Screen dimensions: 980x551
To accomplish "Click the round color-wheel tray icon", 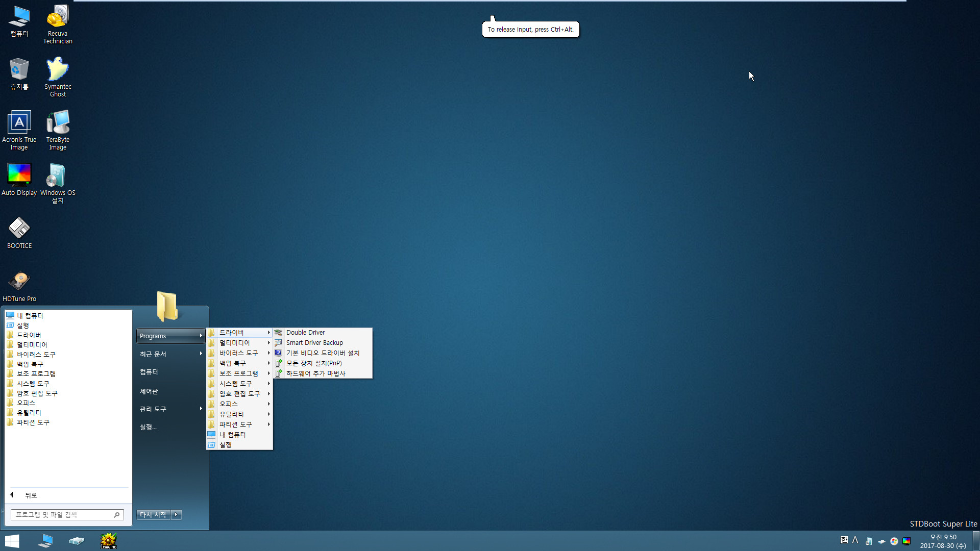I will (894, 541).
